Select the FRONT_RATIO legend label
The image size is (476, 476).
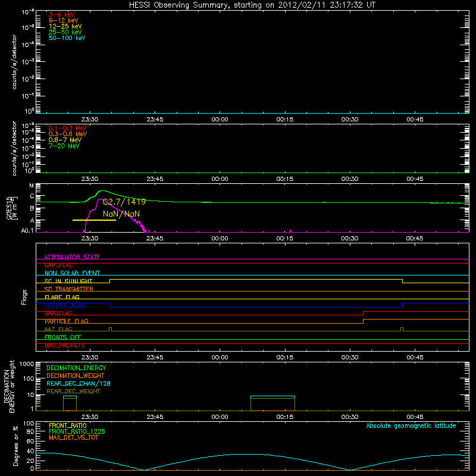click(x=68, y=426)
